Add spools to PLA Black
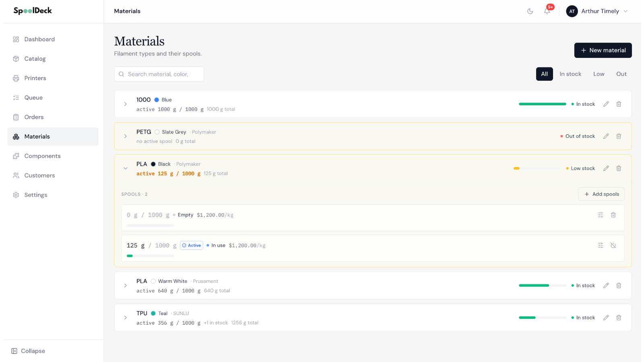The image size is (644, 362). [x=601, y=194]
